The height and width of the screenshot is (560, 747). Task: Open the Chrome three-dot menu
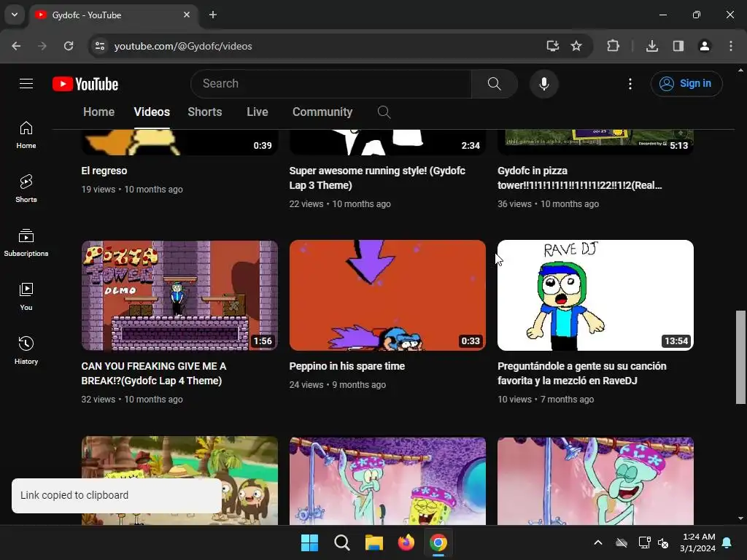pos(731,46)
